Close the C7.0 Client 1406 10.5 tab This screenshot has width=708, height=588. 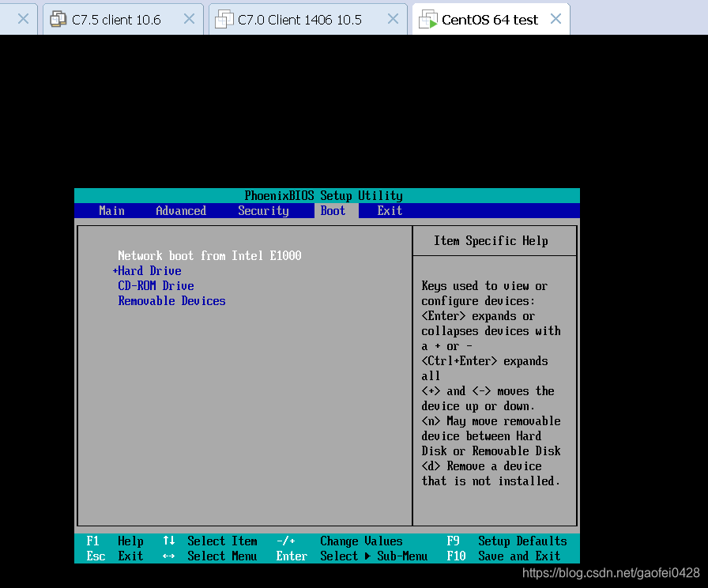click(x=394, y=19)
